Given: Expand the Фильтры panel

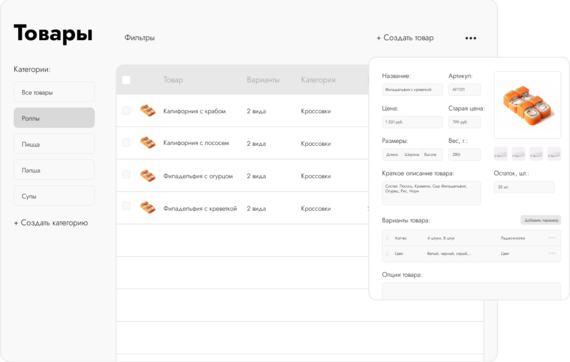Looking at the screenshot, I should [140, 38].
